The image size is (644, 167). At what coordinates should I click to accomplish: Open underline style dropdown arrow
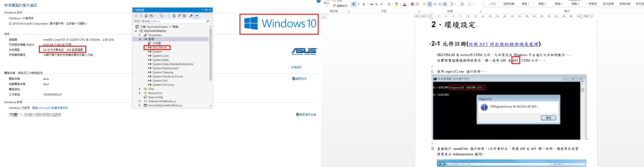(x=367, y=4)
